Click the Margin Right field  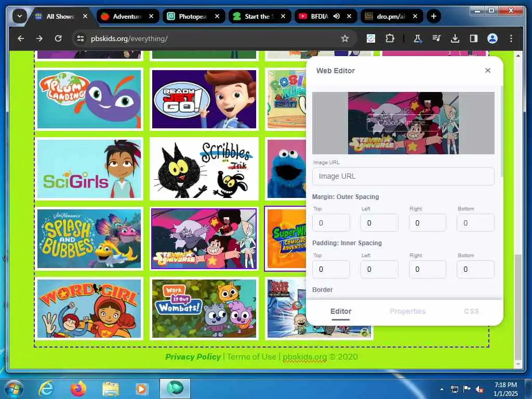pos(428,222)
